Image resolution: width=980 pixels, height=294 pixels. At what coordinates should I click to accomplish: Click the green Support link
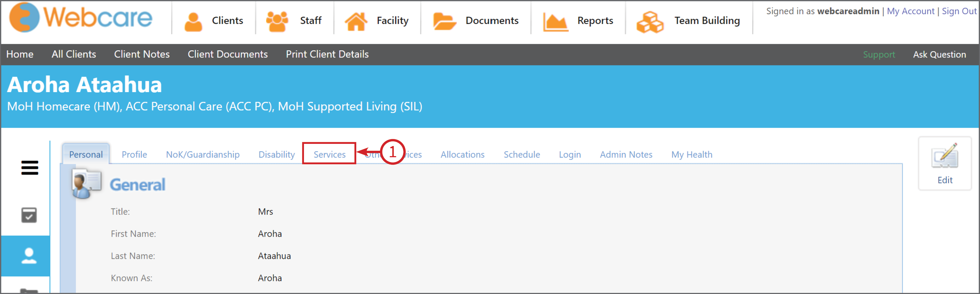coord(879,55)
